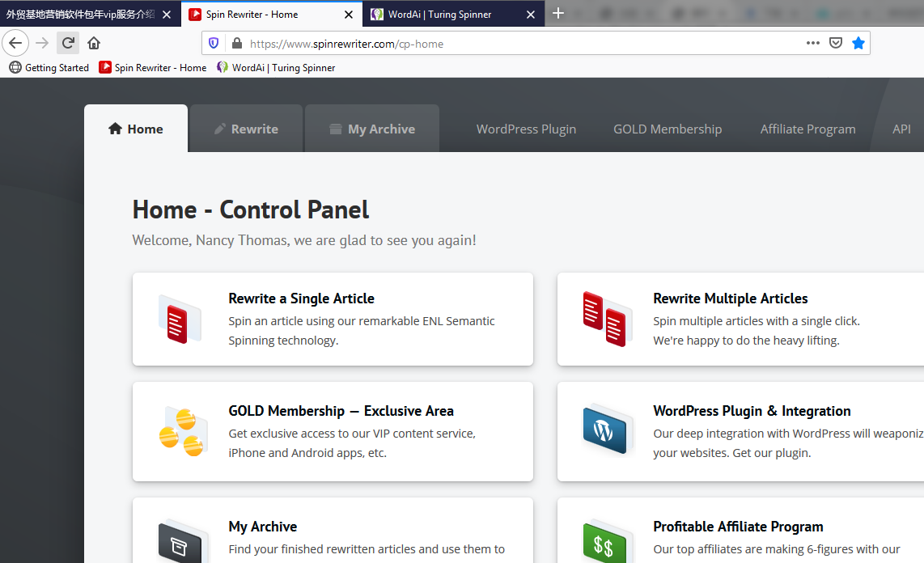The image size is (924, 563).
Task: Open WordPress Plugin in top navigation
Action: click(526, 129)
